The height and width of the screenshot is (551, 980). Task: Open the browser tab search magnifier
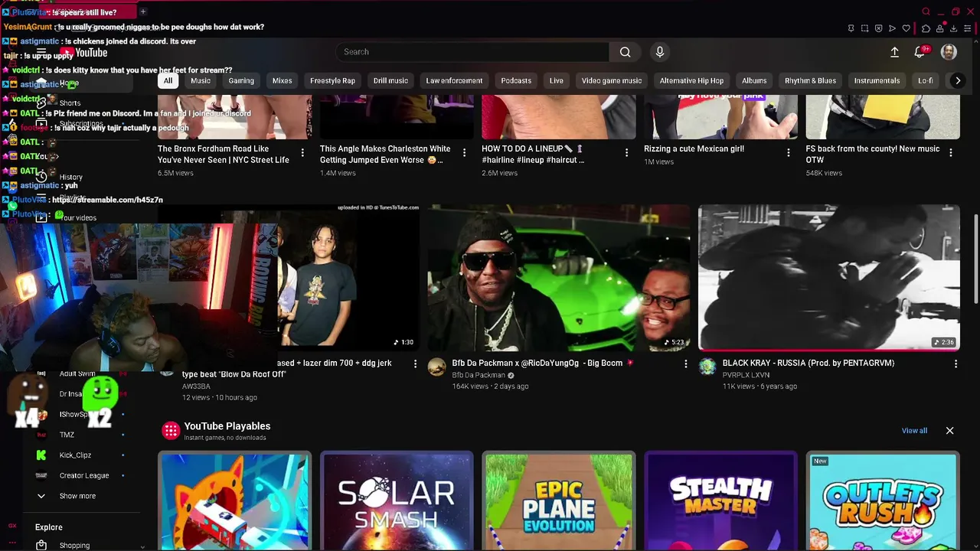[x=926, y=11]
